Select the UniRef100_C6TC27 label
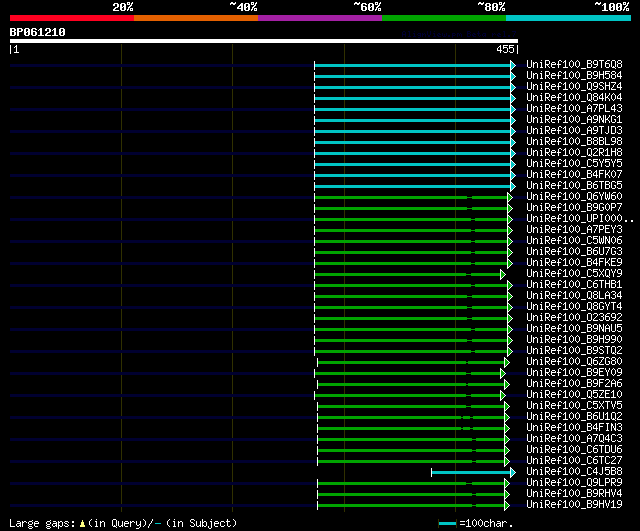This screenshot has width=640, height=531. 574,461
